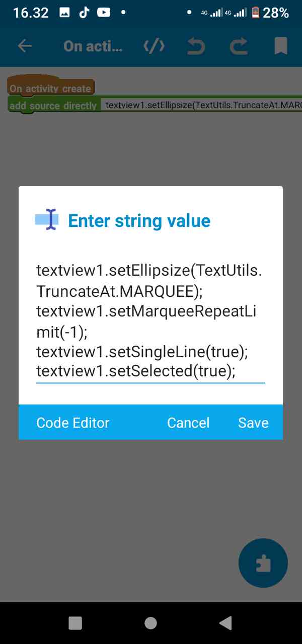Screen dimensions: 302x644
Task: Open the show source code icon
Action: click(x=154, y=46)
